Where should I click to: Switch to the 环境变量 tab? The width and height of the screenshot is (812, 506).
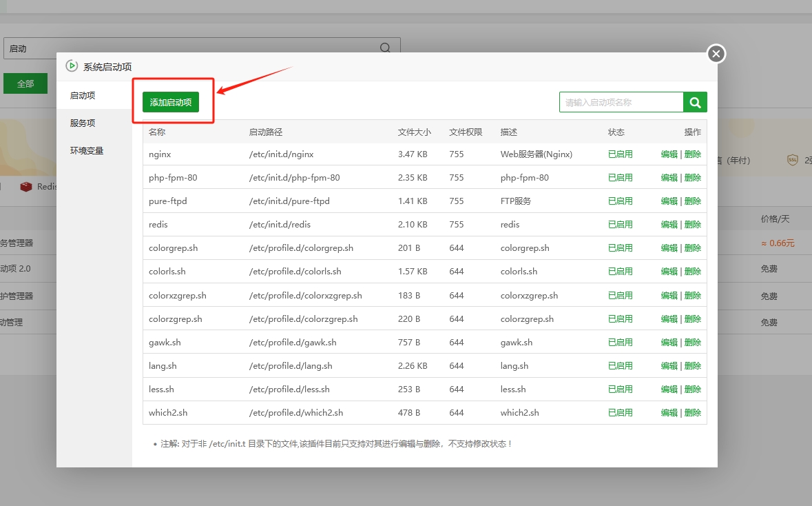tap(87, 150)
